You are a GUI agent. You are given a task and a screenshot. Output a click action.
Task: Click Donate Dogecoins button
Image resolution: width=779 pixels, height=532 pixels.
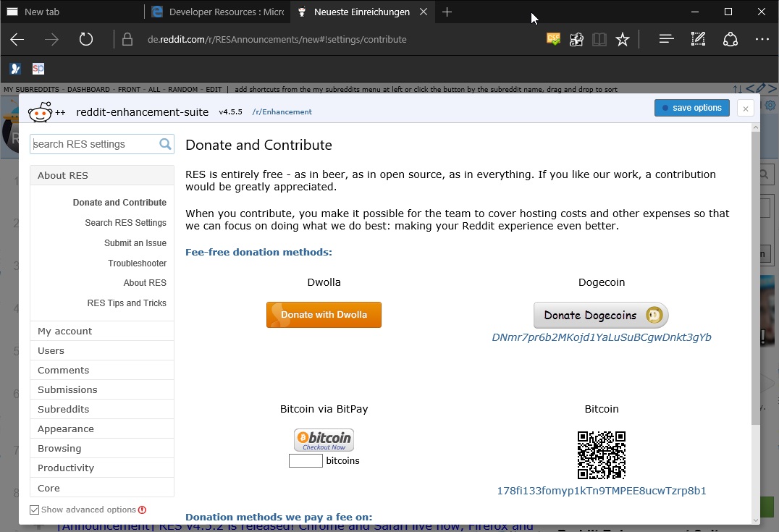pos(601,316)
